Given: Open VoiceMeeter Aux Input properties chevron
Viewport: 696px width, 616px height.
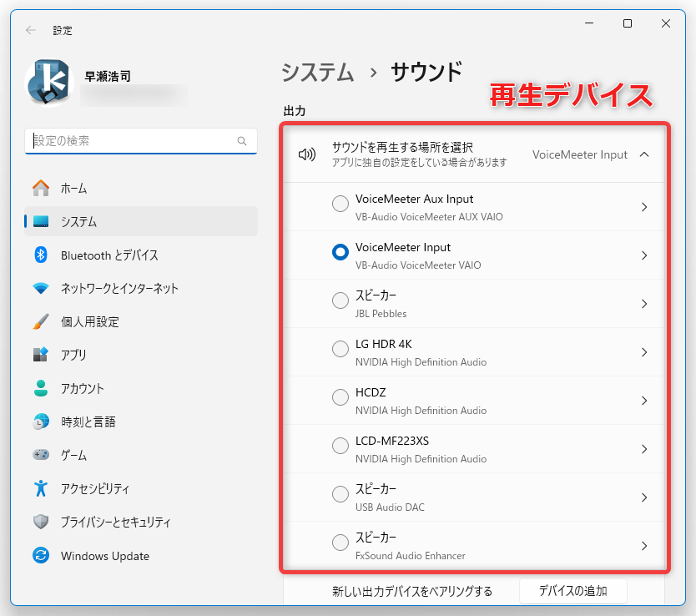Looking at the screenshot, I should coord(644,207).
